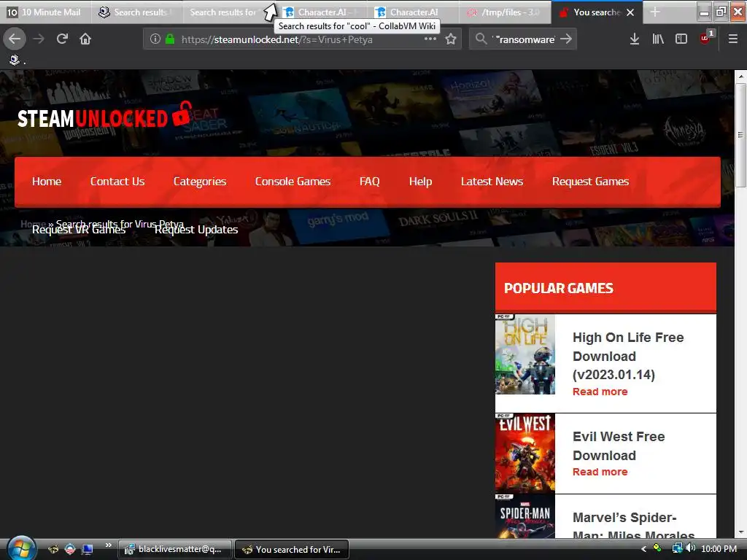Open the downloads panel
The image size is (747, 560).
pyautogui.click(x=634, y=39)
